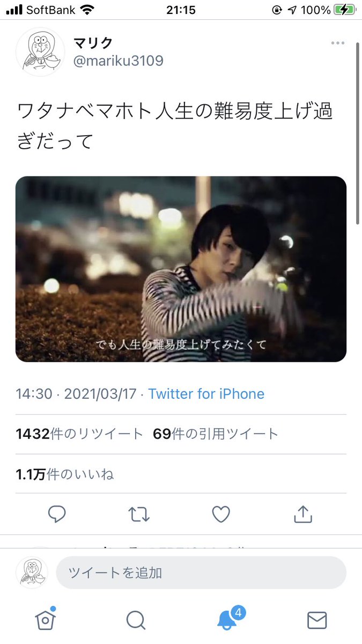Open the three-dot tweet options menu
Viewport: 362px width, 644px height.
click(337, 43)
